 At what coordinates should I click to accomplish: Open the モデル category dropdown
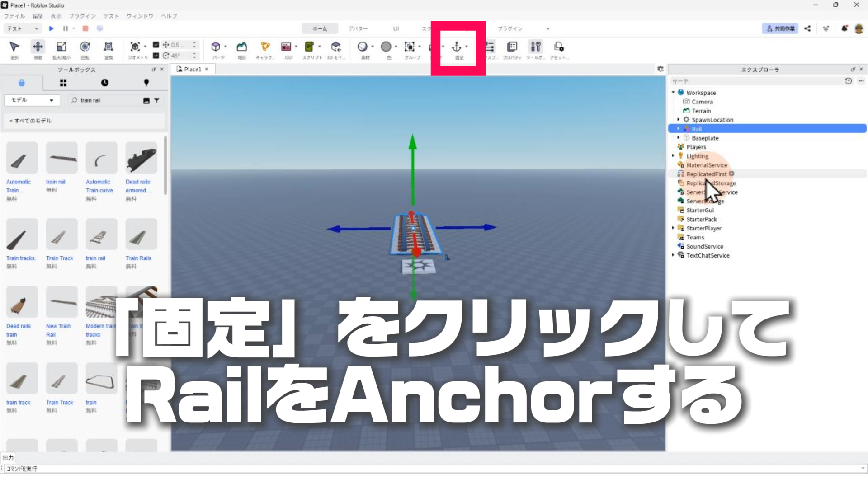click(32, 100)
